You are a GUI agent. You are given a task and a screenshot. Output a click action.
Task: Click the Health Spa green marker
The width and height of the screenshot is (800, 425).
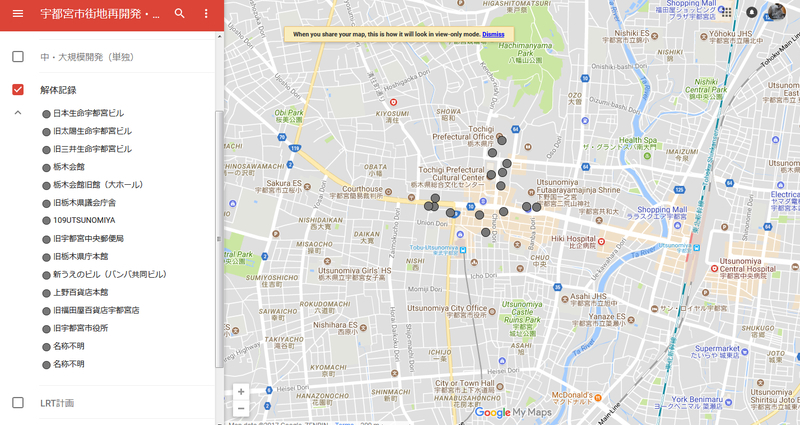[x=648, y=156]
